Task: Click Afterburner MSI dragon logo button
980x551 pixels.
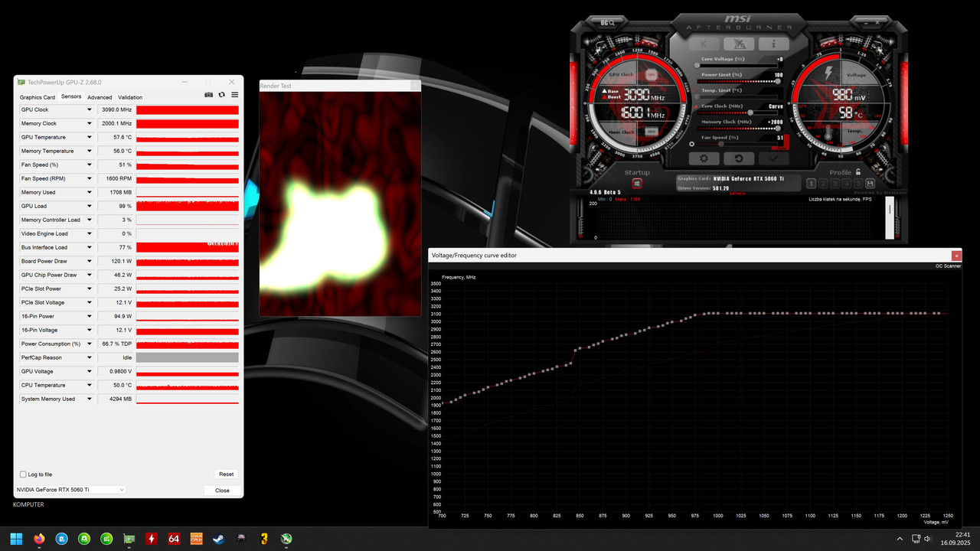Action: [739, 44]
